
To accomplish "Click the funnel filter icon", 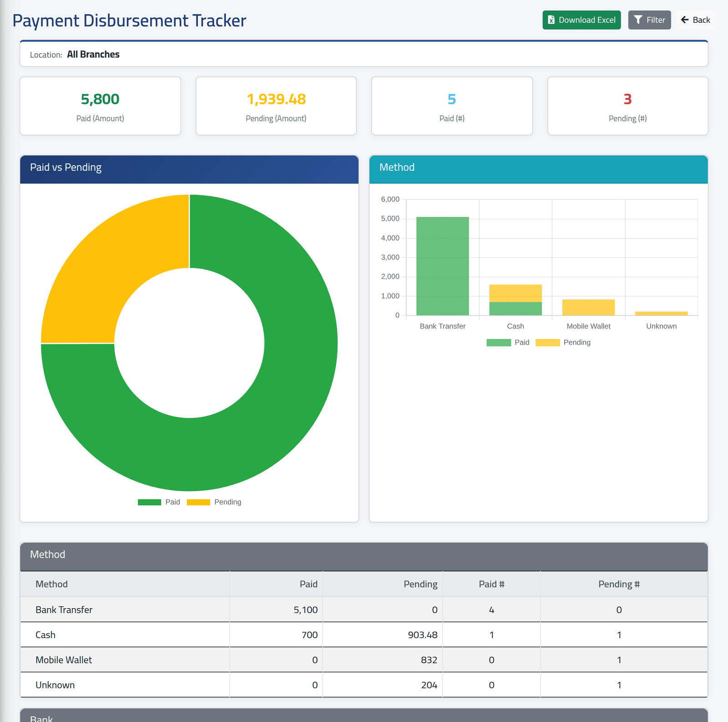I will [x=638, y=20].
